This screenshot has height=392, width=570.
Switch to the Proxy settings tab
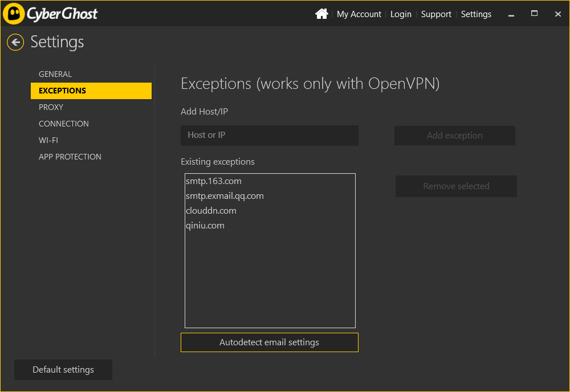point(91,107)
